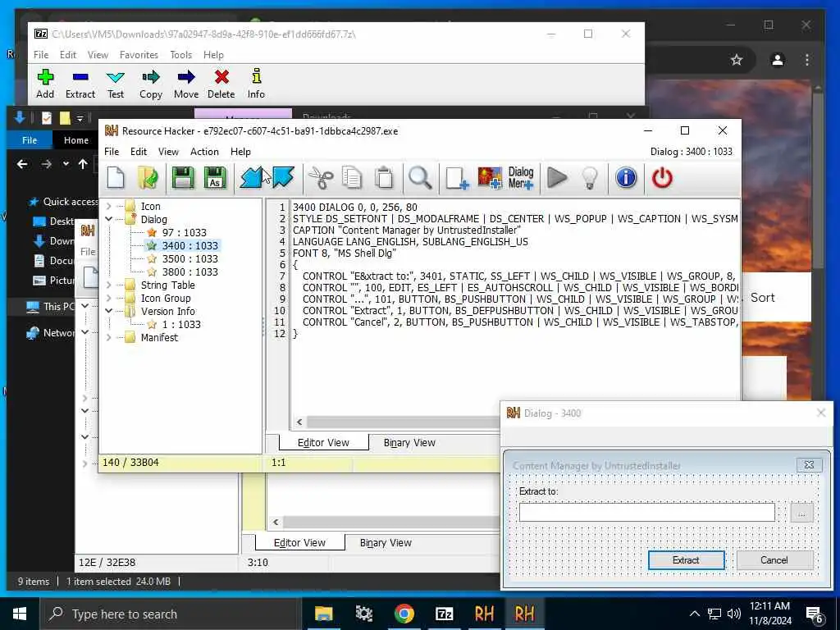Compile script with the play arrow
This screenshot has height=630, width=840.
(x=557, y=178)
